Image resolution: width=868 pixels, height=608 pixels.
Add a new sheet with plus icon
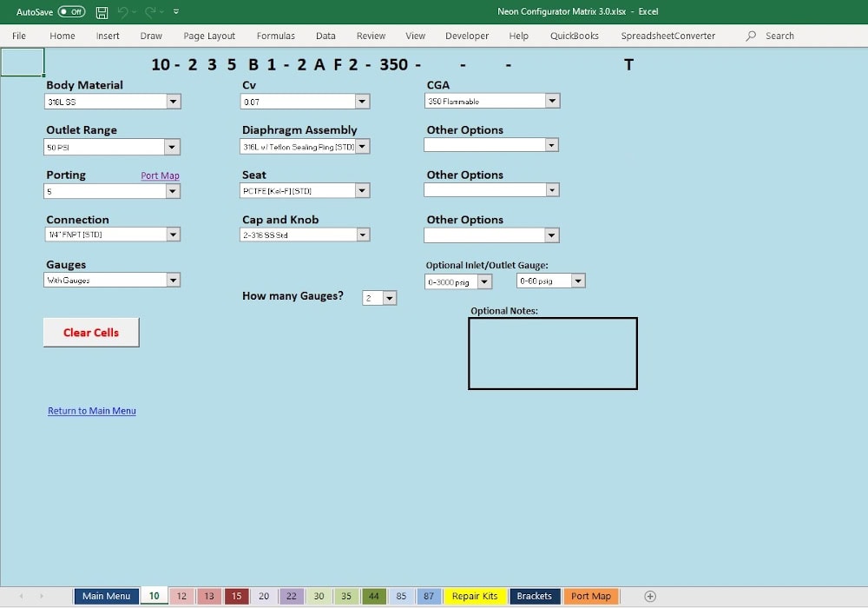click(650, 596)
